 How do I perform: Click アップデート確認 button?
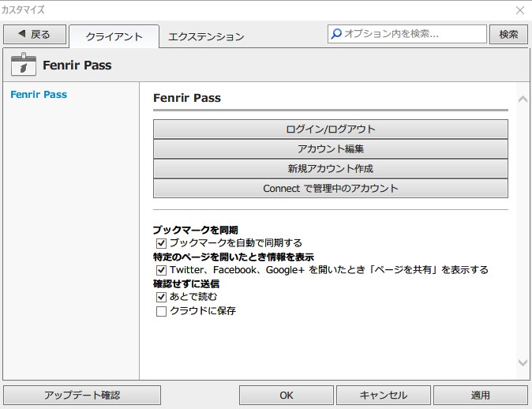[82, 395]
